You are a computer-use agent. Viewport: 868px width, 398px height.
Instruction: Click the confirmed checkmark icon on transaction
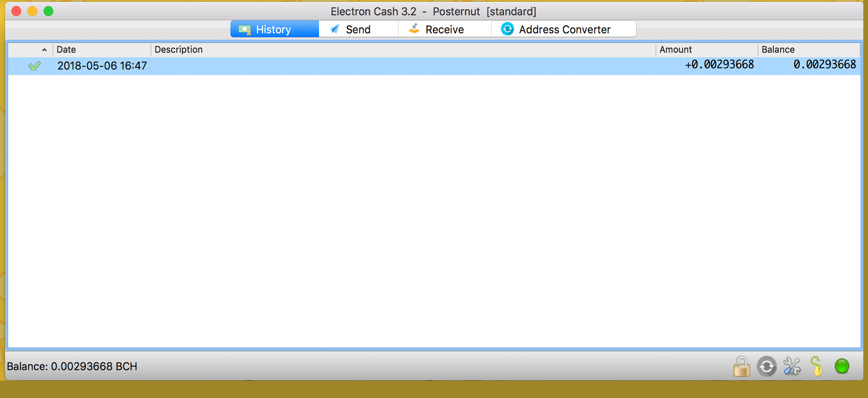pos(35,66)
